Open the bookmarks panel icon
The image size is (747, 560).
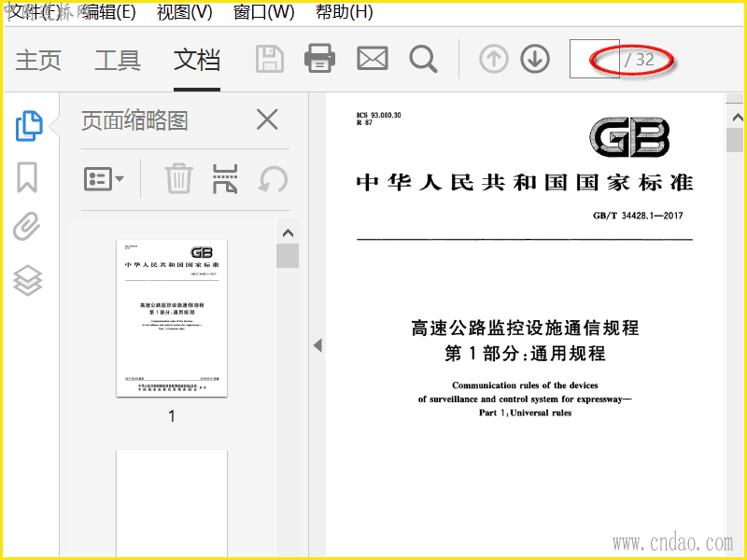[27, 177]
